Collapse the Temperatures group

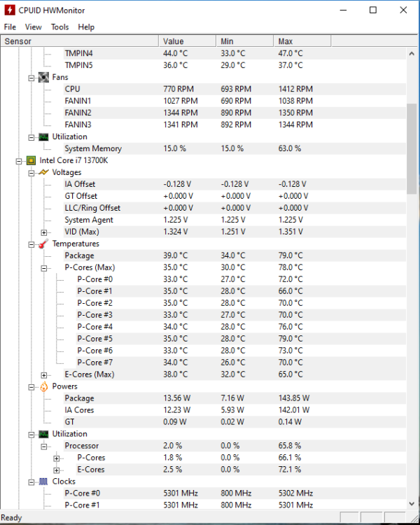coord(31,244)
